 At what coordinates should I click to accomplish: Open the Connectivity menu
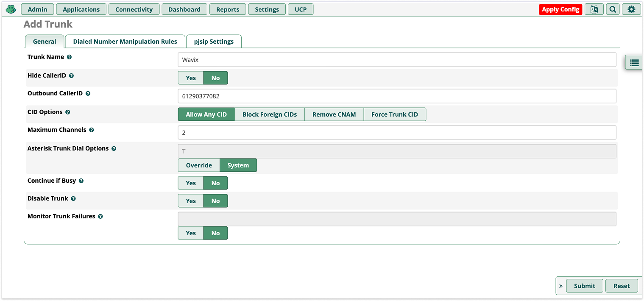[134, 9]
